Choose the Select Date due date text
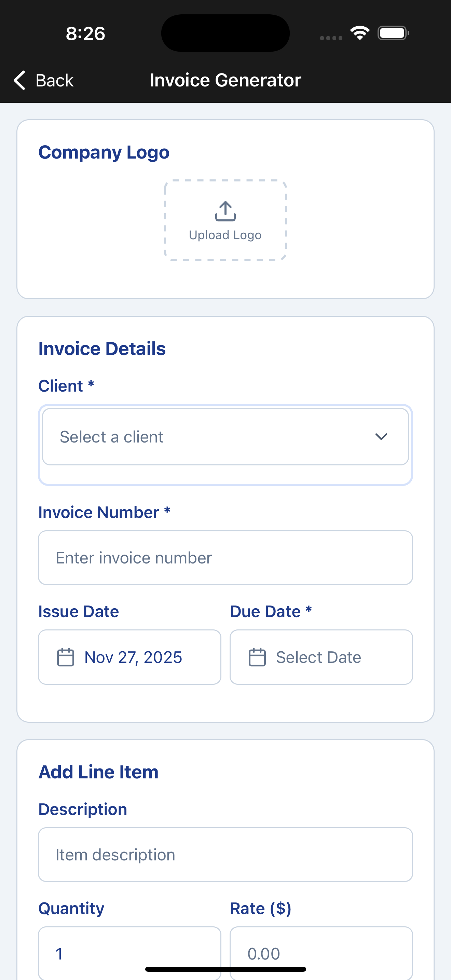The width and height of the screenshot is (451, 980). coord(318,657)
